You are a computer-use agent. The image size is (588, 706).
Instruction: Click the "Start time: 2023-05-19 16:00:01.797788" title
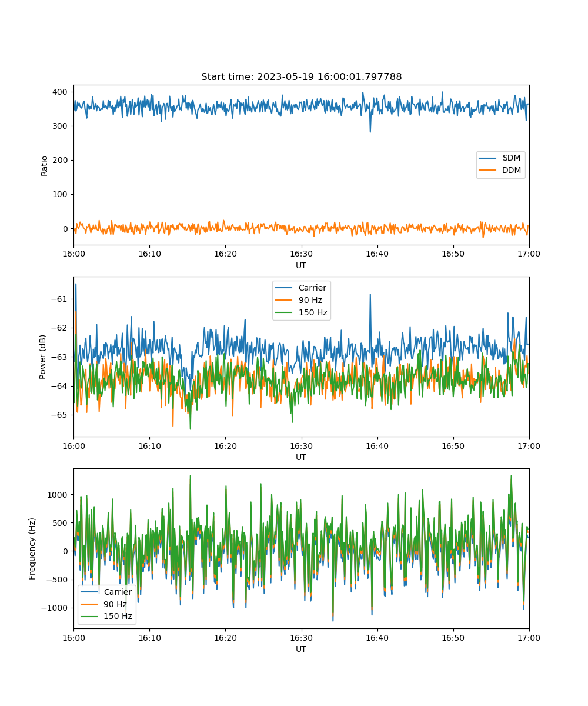(301, 77)
